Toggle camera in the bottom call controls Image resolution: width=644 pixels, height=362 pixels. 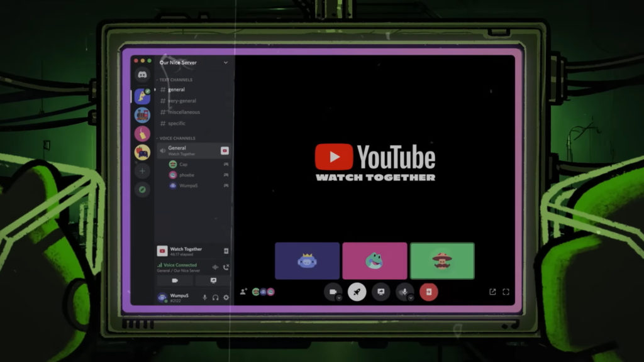pyautogui.click(x=331, y=292)
